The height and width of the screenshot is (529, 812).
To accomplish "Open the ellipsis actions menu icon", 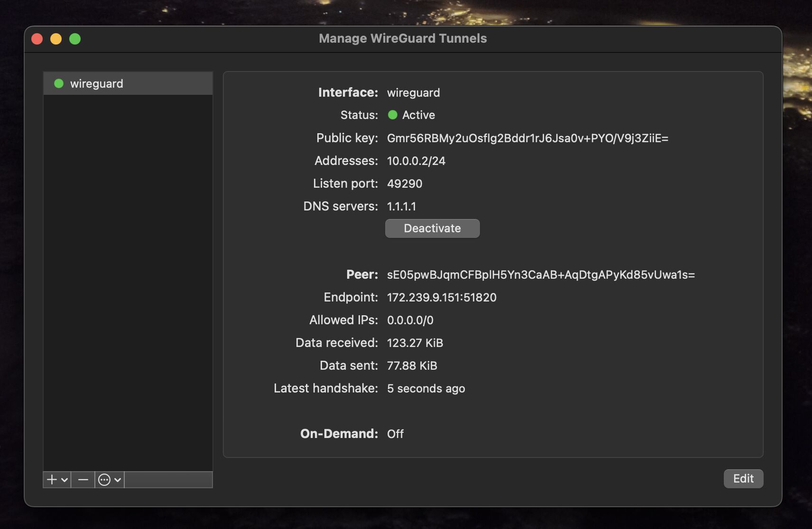I will (104, 480).
